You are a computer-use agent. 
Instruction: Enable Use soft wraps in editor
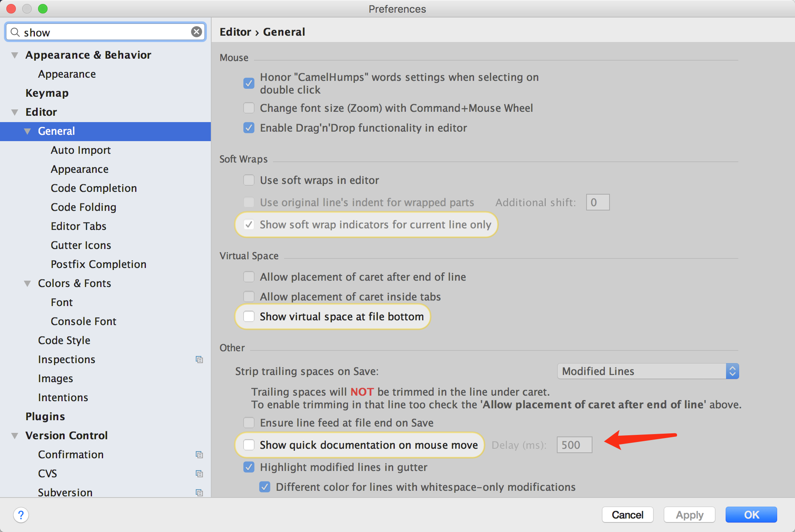(249, 180)
